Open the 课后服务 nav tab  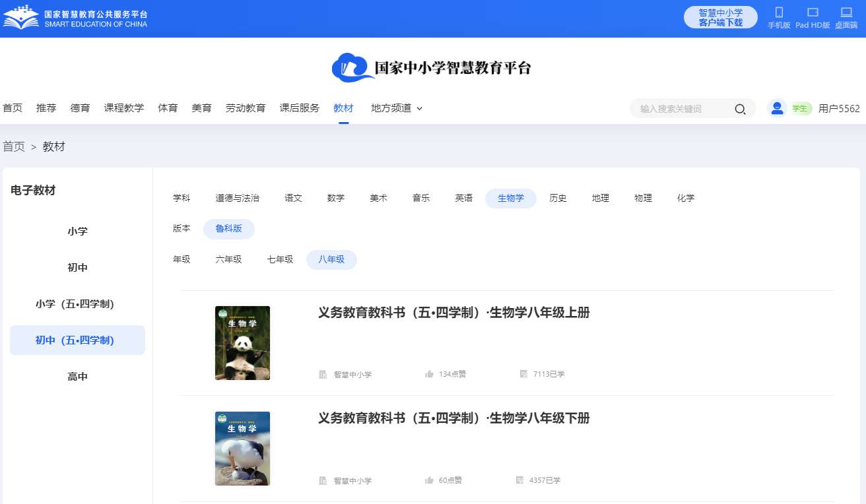pyautogui.click(x=300, y=108)
